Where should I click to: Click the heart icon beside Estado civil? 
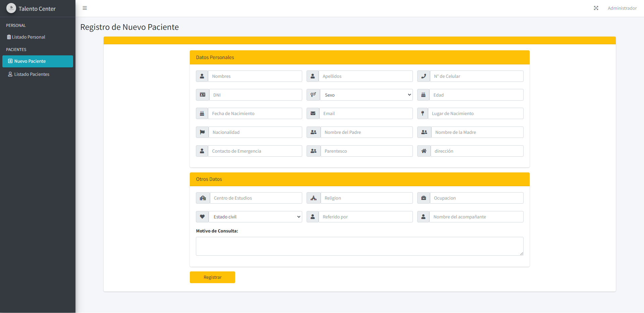coord(202,217)
